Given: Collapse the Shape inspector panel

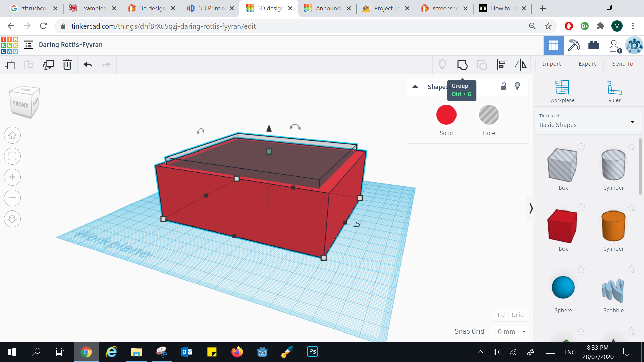Looking at the screenshot, I should click(415, 87).
